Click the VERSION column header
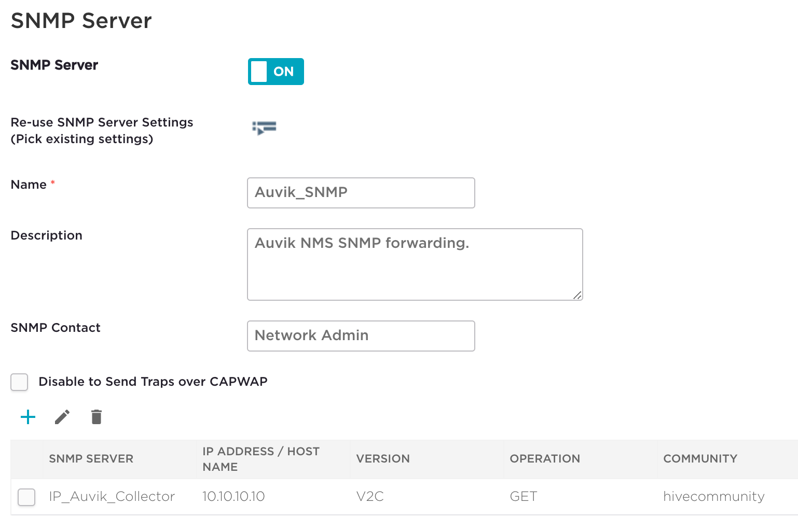This screenshot has width=798, height=532. [x=383, y=459]
